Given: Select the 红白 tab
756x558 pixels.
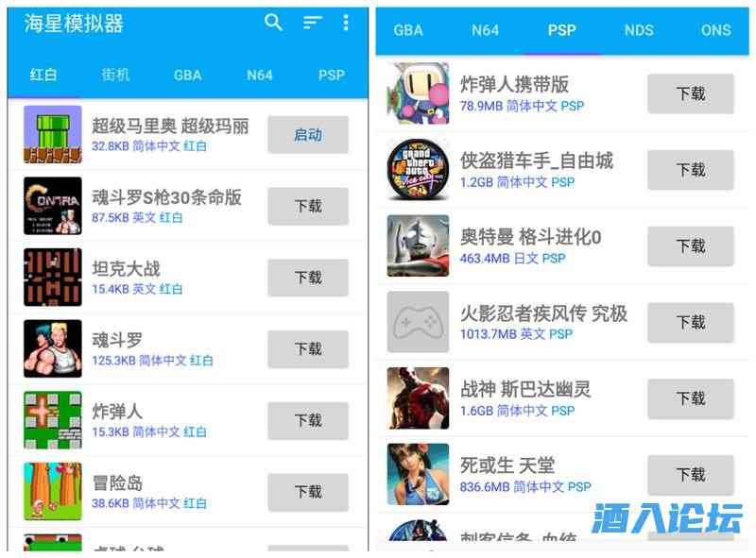Looking at the screenshot, I should point(43,75).
